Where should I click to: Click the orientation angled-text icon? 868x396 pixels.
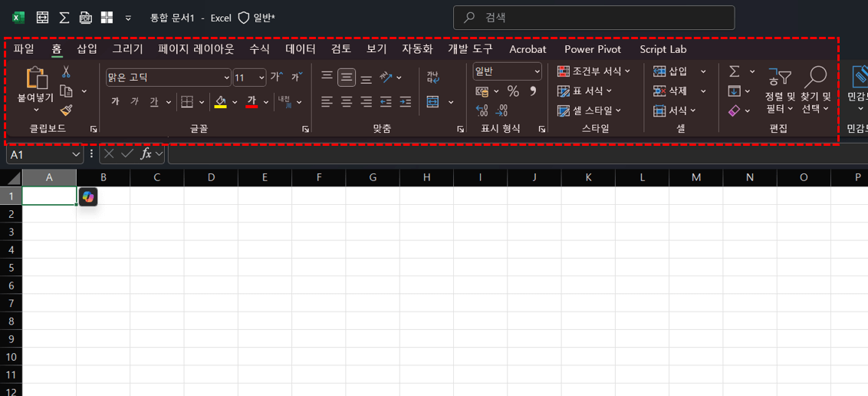[x=386, y=78]
